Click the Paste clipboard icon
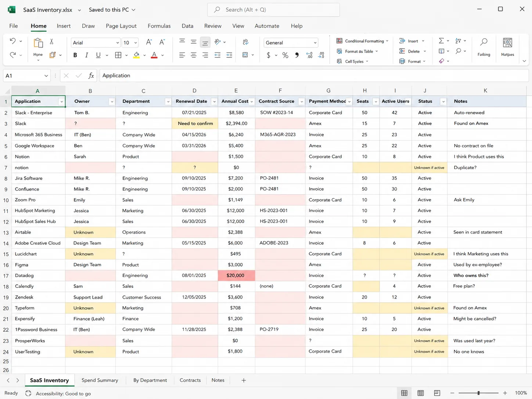The width and height of the screenshot is (532, 399). point(38,43)
